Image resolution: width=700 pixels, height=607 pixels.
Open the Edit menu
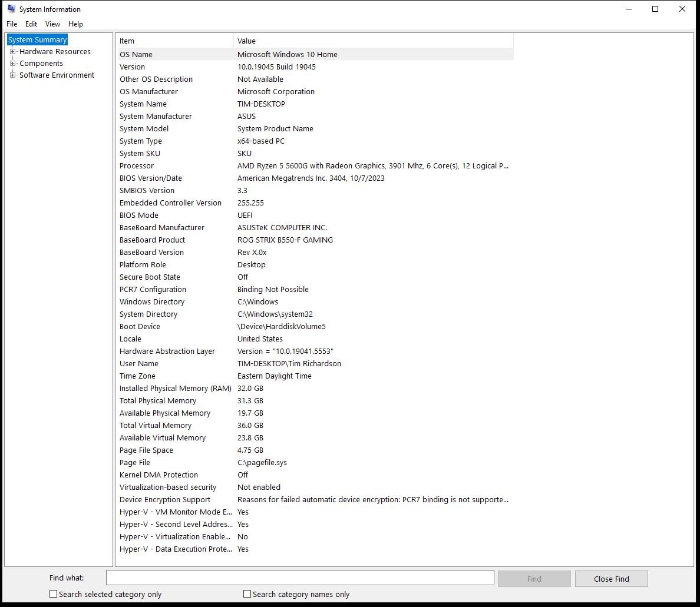pyautogui.click(x=31, y=24)
